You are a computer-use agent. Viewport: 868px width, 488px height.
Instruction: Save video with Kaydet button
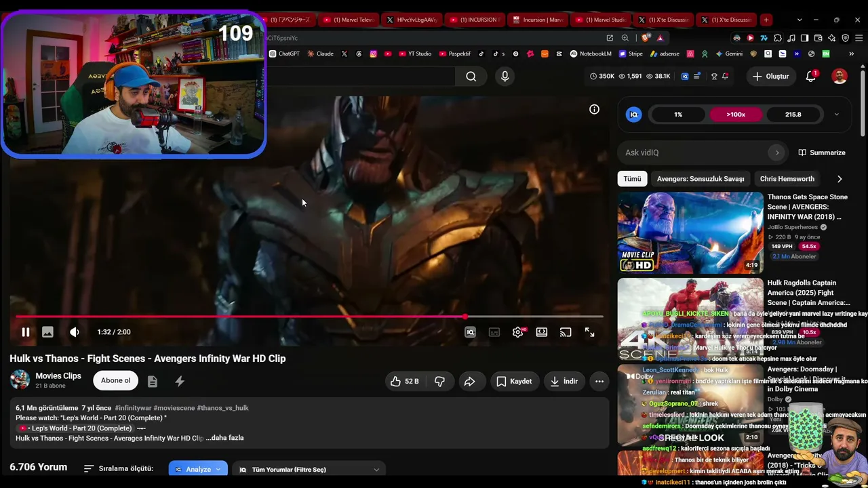pyautogui.click(x=514, y=382)
